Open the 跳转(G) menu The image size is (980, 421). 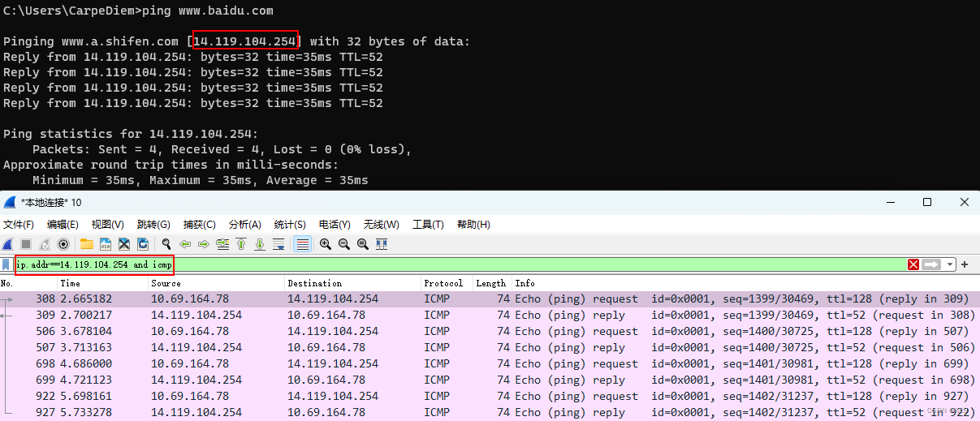point(153,225)
